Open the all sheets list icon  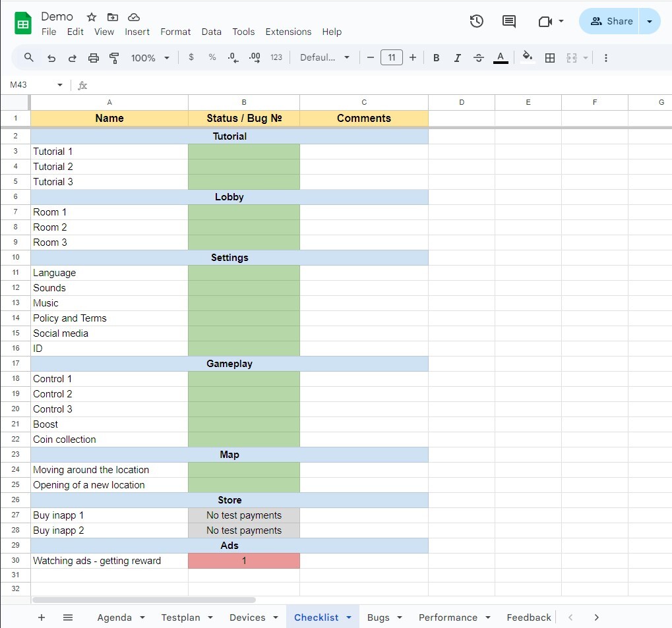coord(68,617)
